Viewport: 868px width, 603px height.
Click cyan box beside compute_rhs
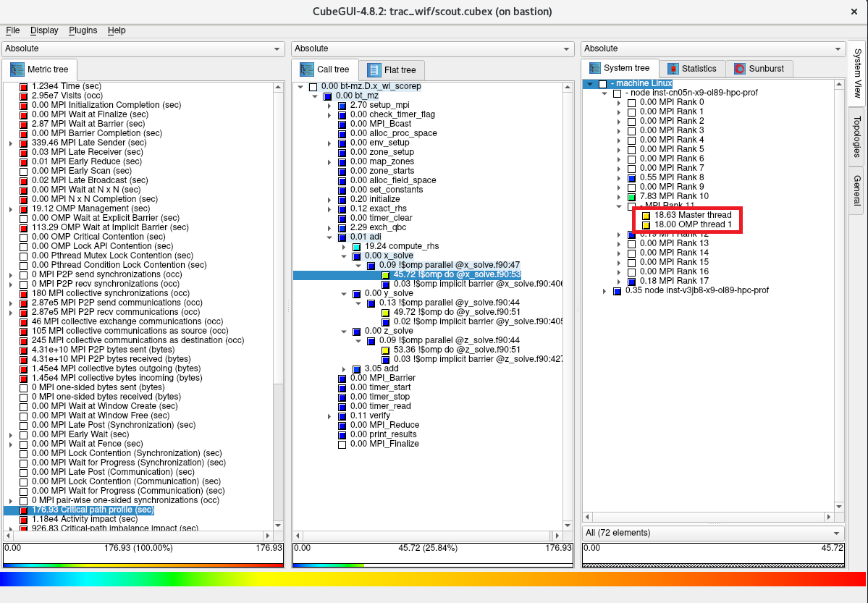[x=357, y=247]
